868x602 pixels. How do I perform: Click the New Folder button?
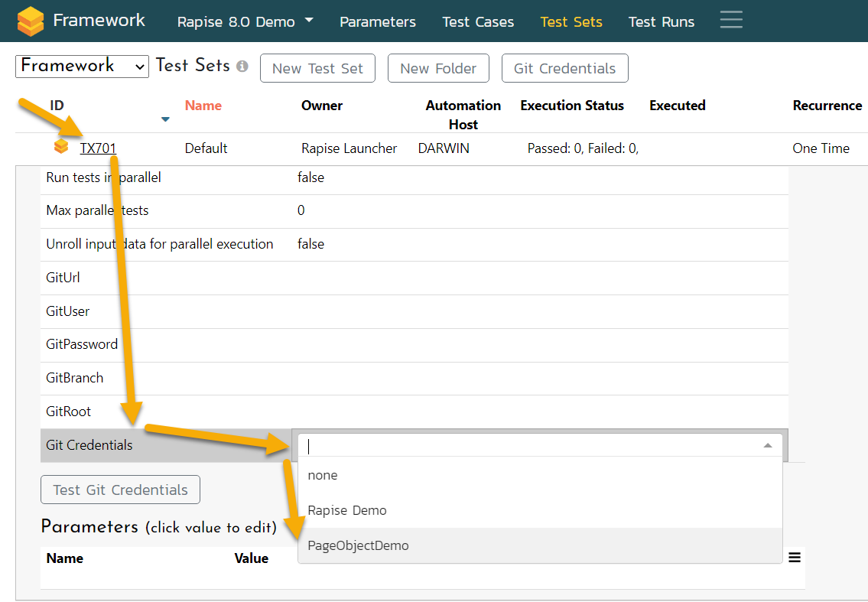(x=438, y=68)
